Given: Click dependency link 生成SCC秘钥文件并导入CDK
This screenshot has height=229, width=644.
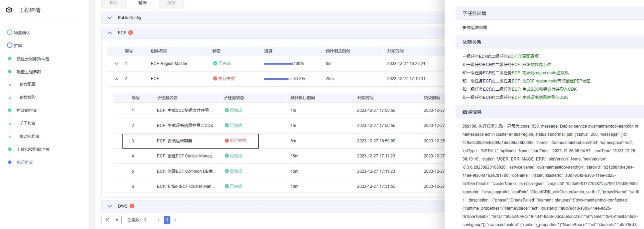Looking at the screenshot, I should coord(549,89).
